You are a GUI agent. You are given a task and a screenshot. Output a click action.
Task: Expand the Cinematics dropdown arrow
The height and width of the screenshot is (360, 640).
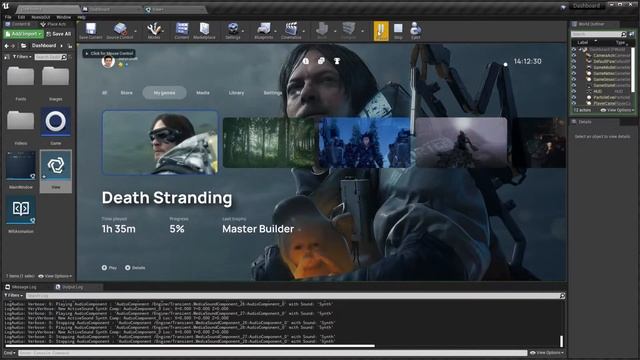point(304,31)
